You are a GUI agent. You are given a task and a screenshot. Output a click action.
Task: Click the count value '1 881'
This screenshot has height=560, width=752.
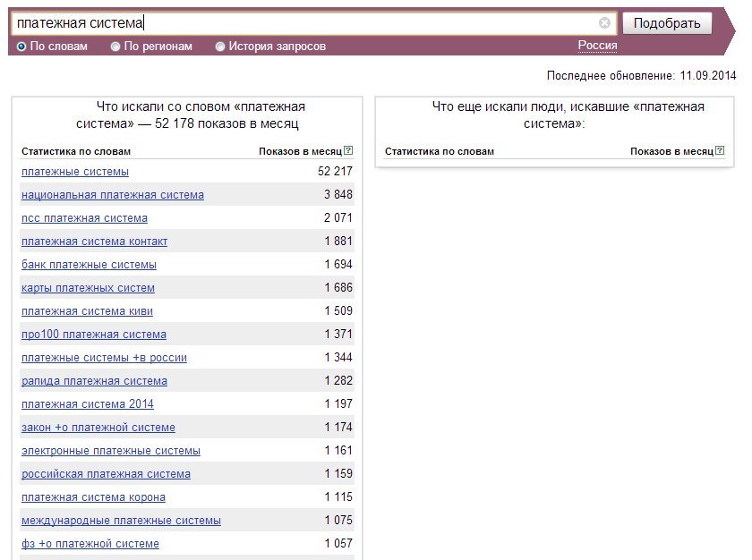pos(338,241)
